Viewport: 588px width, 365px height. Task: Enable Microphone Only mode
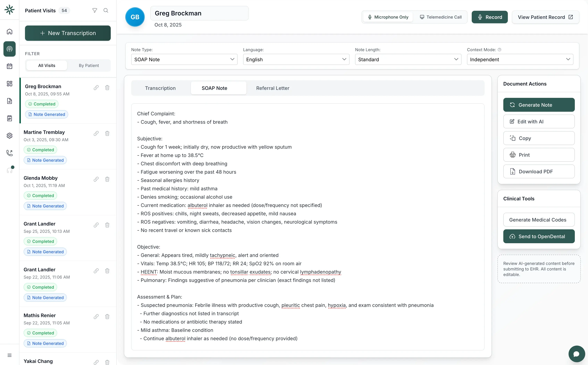coord(388,17)
